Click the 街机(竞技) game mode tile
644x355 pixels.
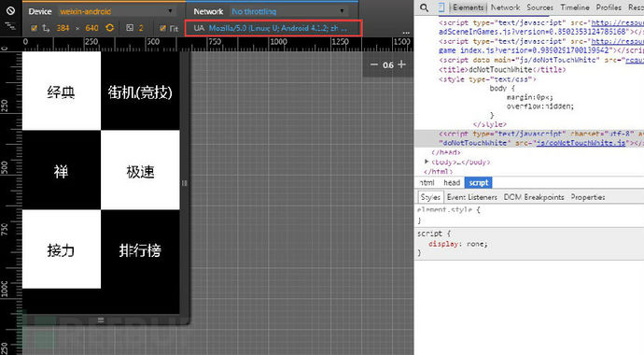[x=140, y=91]
